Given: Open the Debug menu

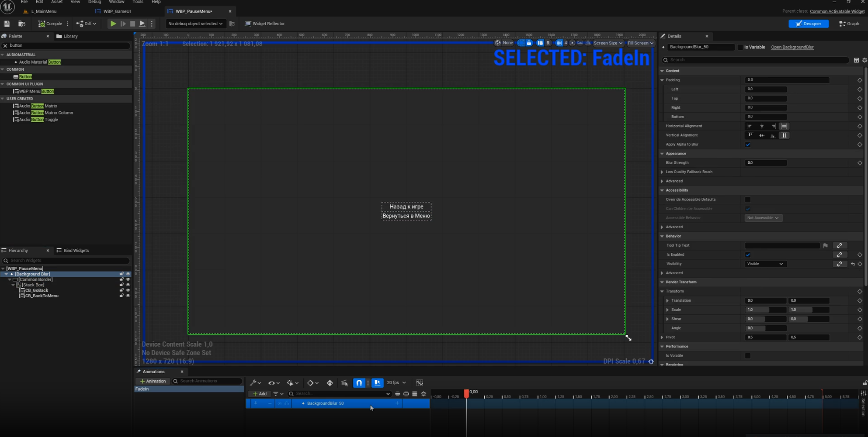Looking at the screenshot, I should [x=94, y=2].
